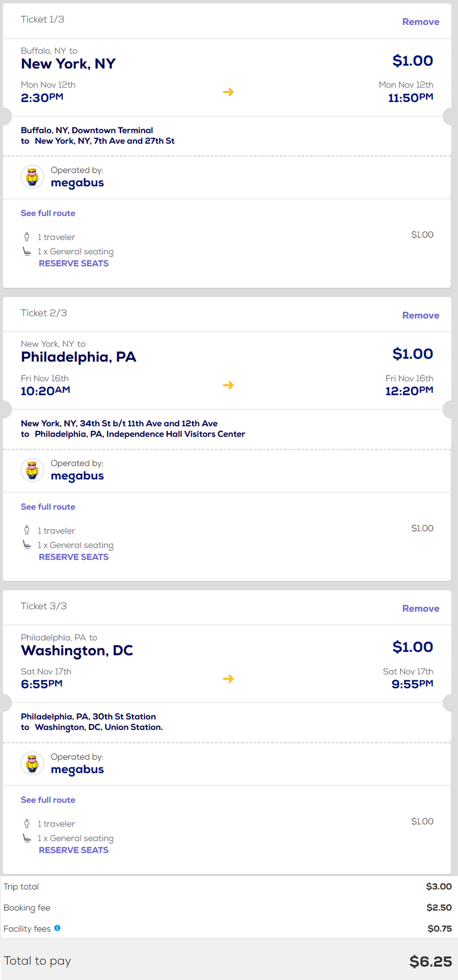The image size is (458, 980).
Task: Click the Total to pay $6.25 amount
Action: [430, 962]
